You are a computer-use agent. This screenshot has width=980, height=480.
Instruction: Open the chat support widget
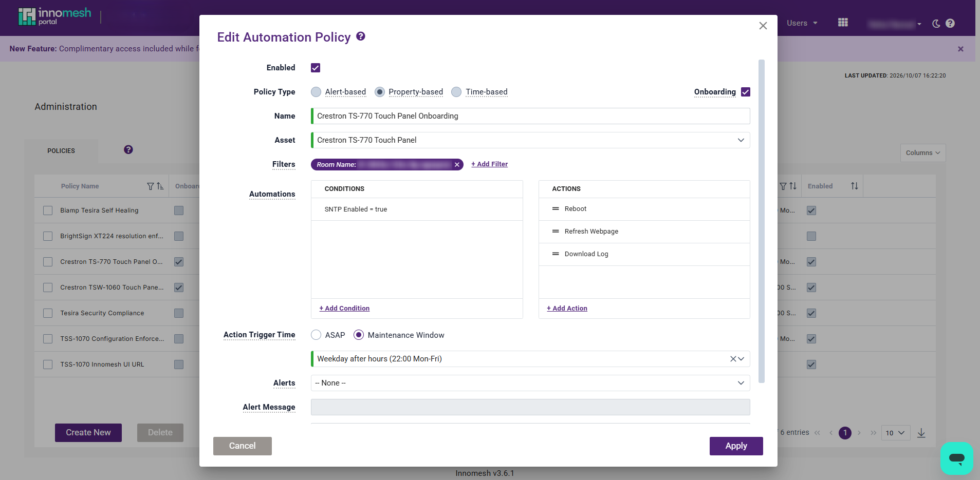956,458
